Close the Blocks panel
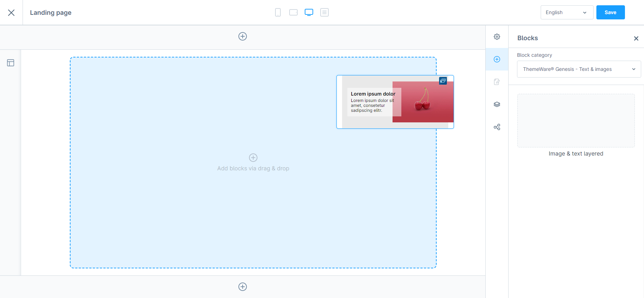 point(636,38)
